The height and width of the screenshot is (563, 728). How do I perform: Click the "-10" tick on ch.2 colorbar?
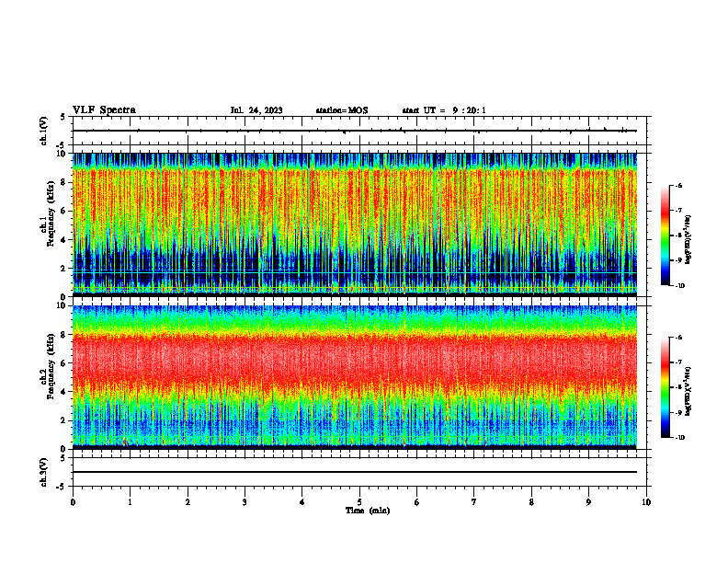coord(679,437)
